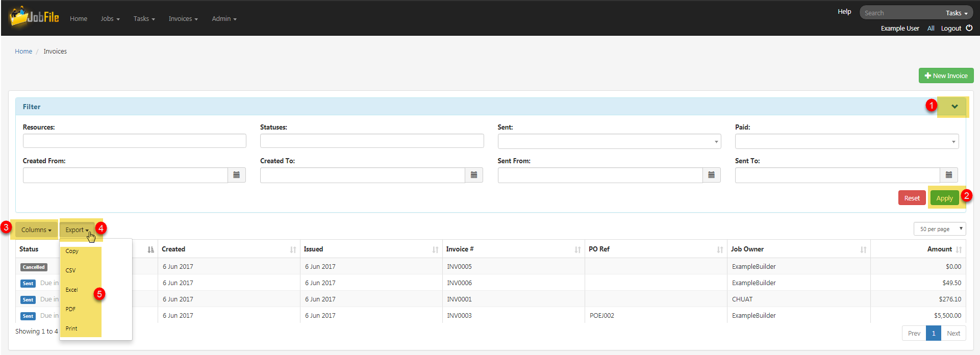Open calendar picker for Sent From

point(712,175)
